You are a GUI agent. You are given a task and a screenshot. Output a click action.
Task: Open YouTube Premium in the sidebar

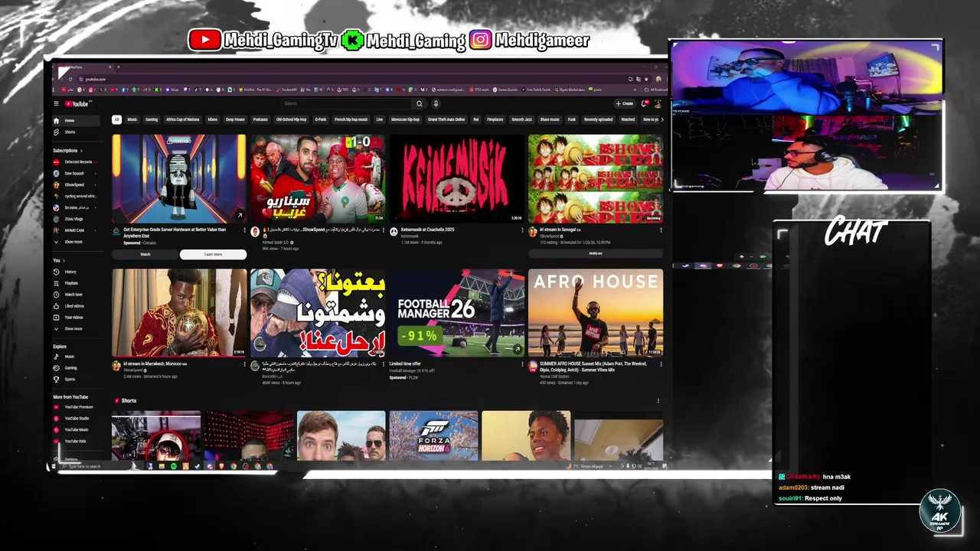coord(76,407)
